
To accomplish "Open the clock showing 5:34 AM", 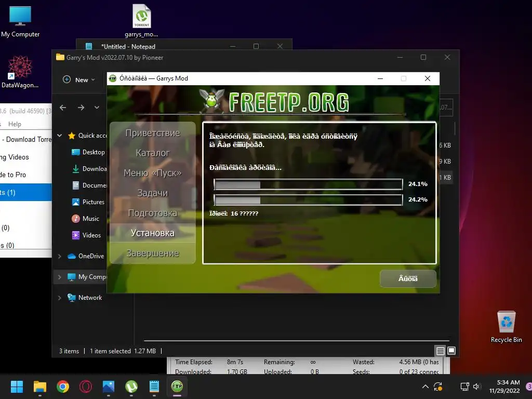I will [504, 387].
